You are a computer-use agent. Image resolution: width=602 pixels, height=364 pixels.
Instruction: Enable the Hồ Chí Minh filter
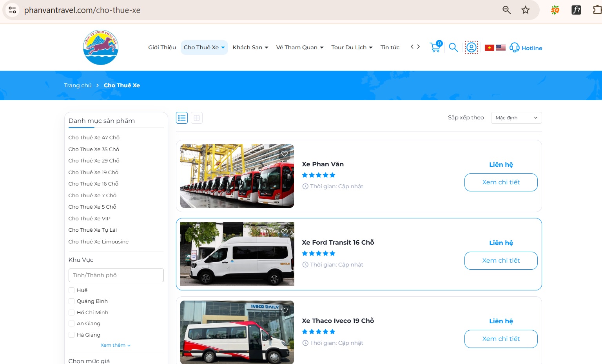71,312
